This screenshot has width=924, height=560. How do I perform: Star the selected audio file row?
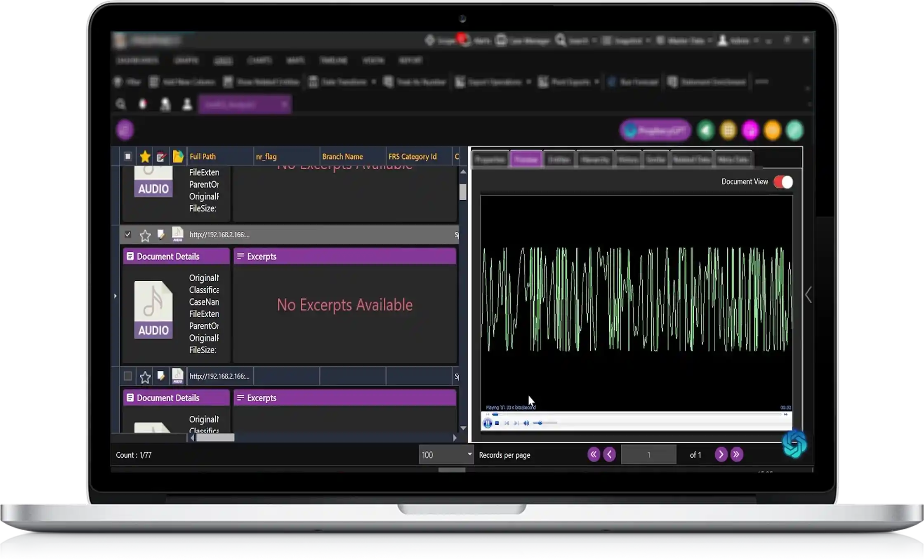click(x=145, y=235)
